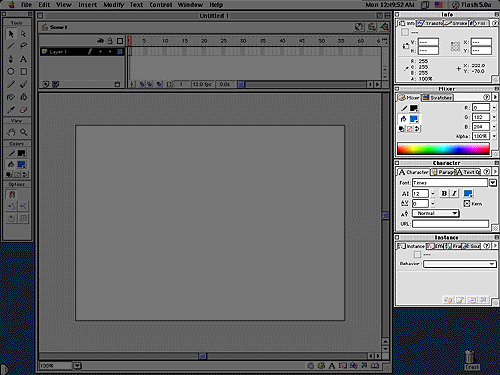Select the Ink Bottle tool

11,97
